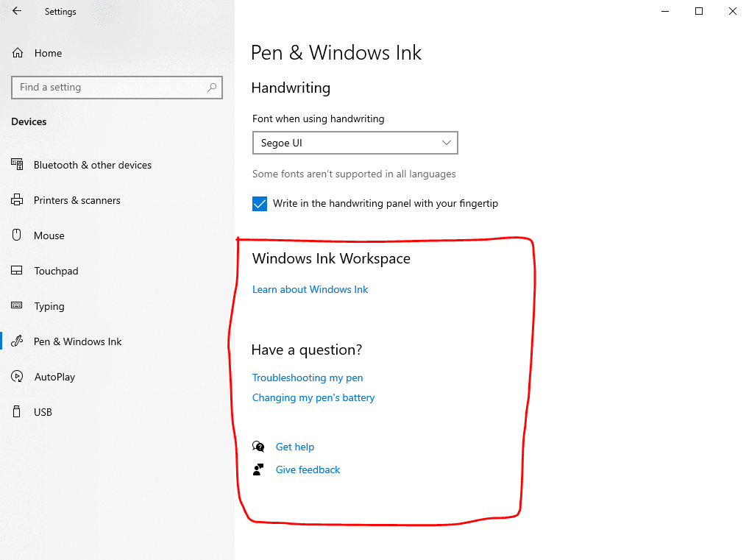Click the Give feedback link
This screenshot has width=749, height=560.
[308, 469]
